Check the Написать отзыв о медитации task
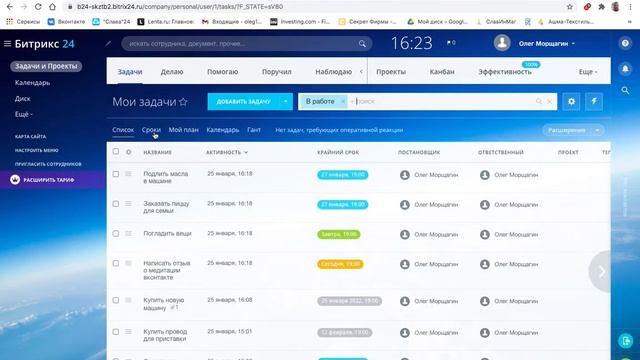This screenshot has width=640, height=360. [116, 263]
